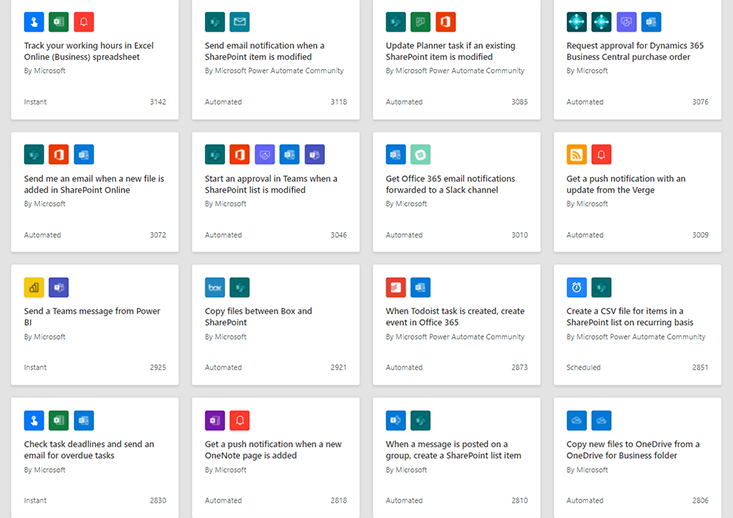The height and width of the screenshot is (518, 733).
Task: Click the red Office 365 icon on Update Planner task card
Action: coord(446,22)
